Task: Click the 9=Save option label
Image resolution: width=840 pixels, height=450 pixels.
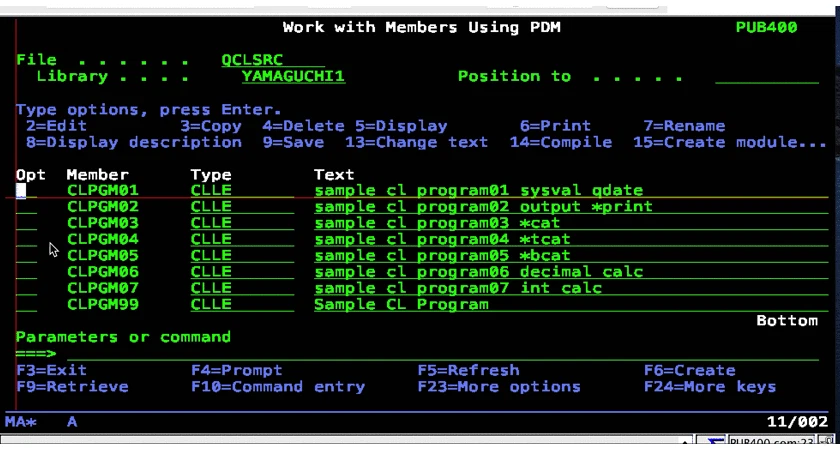Action: tap(293, 142)
